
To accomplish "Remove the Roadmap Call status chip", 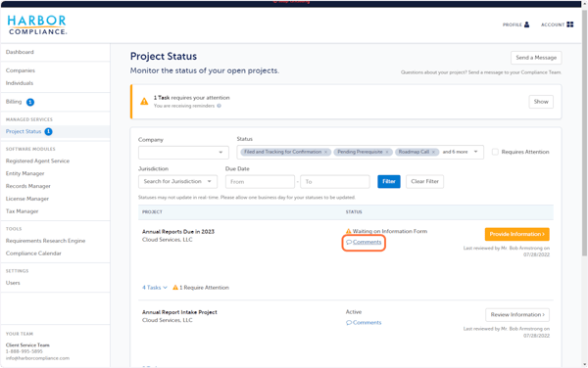I will tap(433, 152).
